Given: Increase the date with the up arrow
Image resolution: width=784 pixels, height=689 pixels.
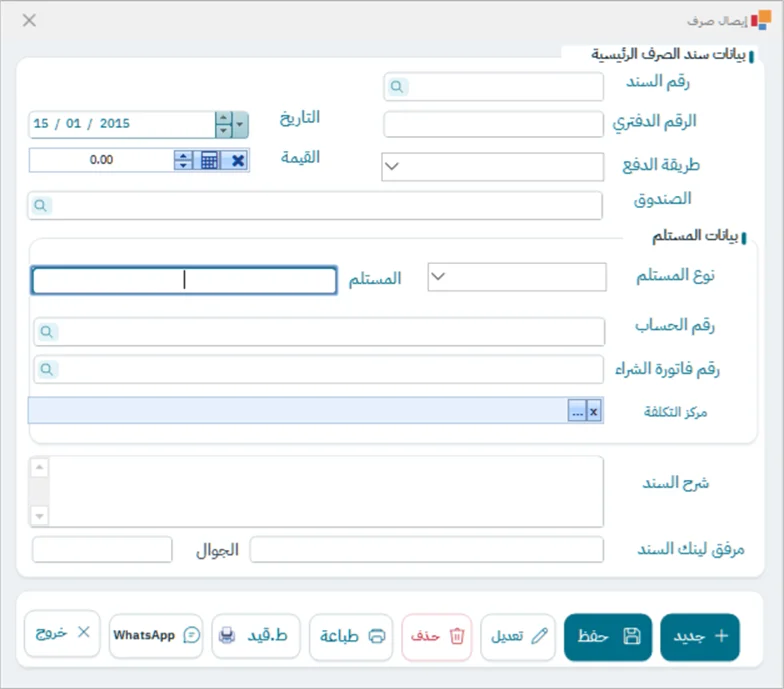Looking at the screenshot, I should [224, 118].
